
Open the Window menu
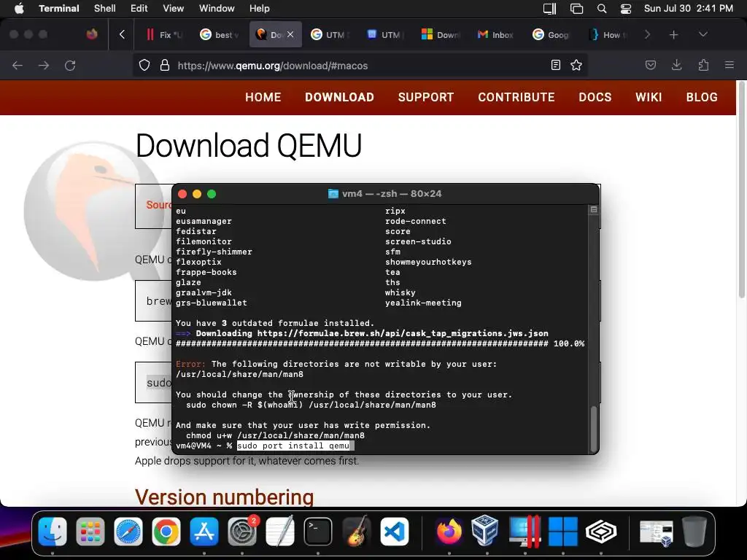216,9
